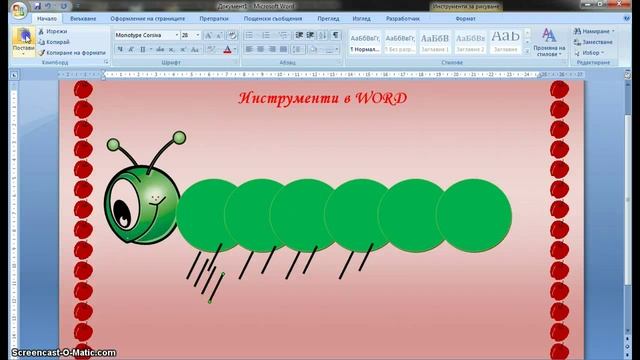Toggle subscript formatting
640x360 pixels.
click(x=172, y=49)
